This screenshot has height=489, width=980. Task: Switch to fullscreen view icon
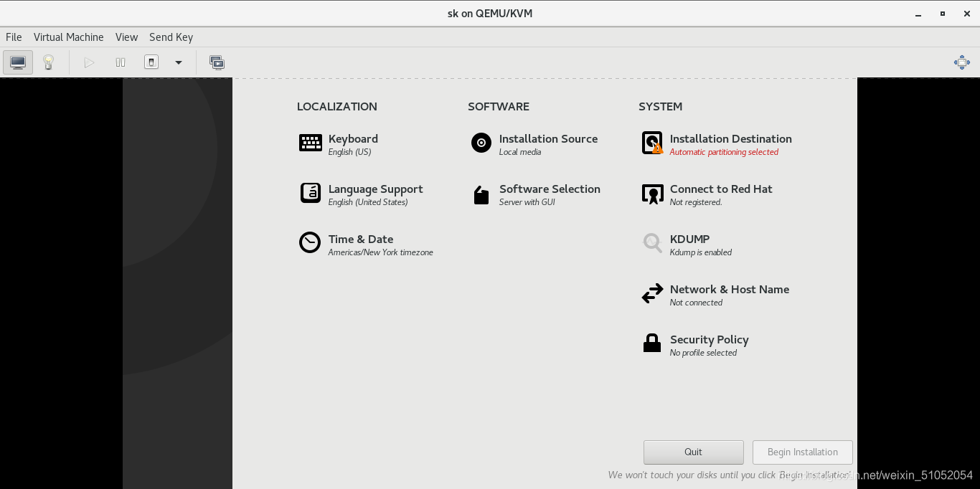(962, 62)
